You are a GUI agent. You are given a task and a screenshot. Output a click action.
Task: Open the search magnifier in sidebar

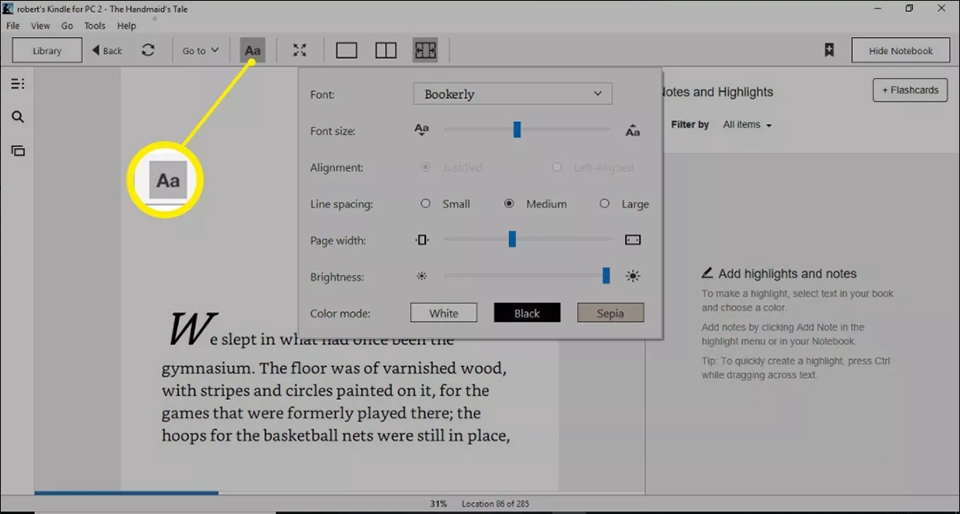click(18, 117)
